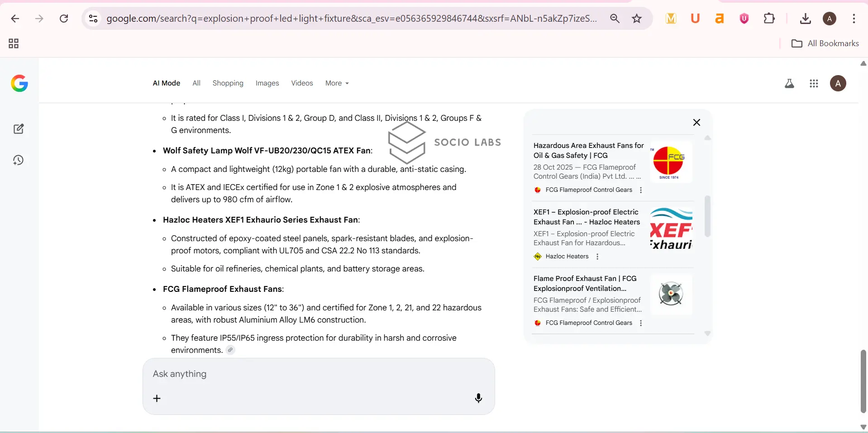Click the link chip after 'environments.'
The image size is (868, 433).
230,350
